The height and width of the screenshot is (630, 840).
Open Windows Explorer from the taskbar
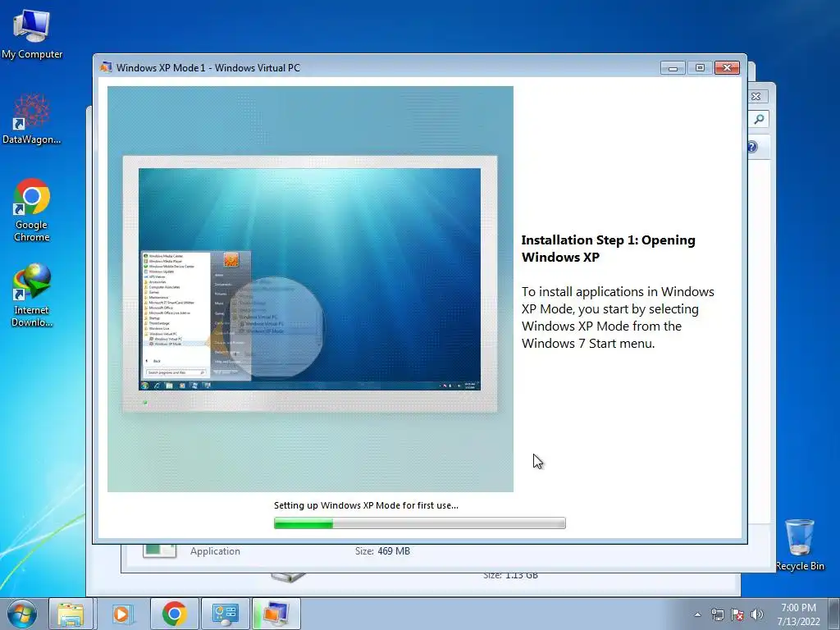[x=71, y=614]
